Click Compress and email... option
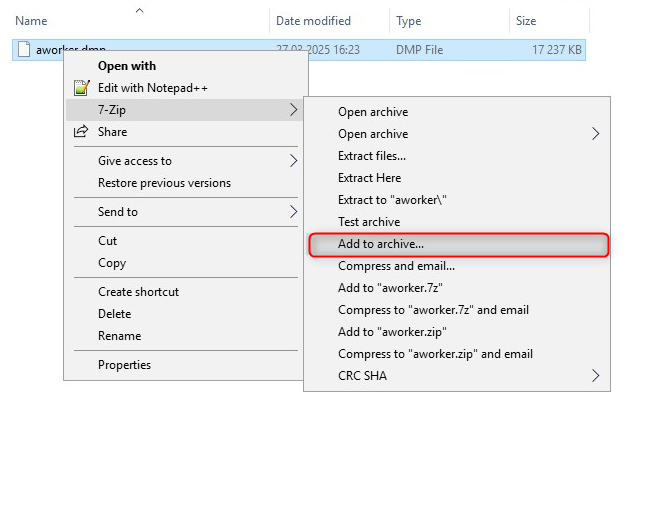Viewport: 664px width, 522px height. (x=396, y=266)
